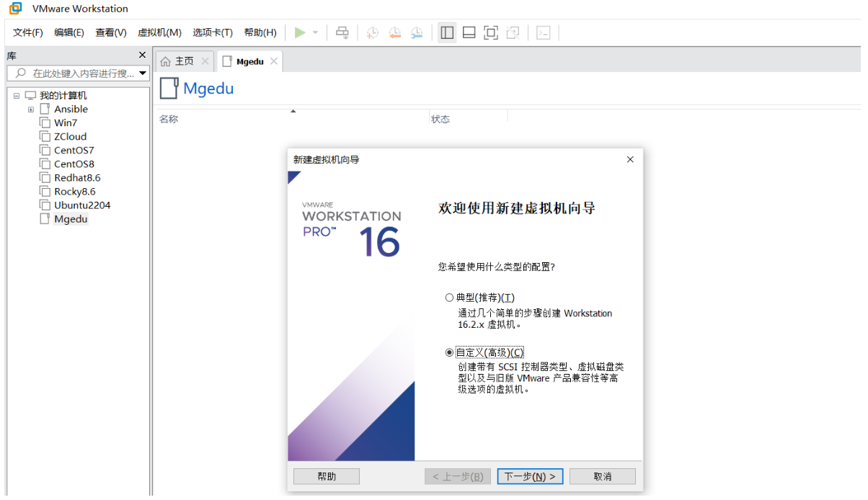
Task: Open the 帮助(H) menu
Action: pos(260,32)
